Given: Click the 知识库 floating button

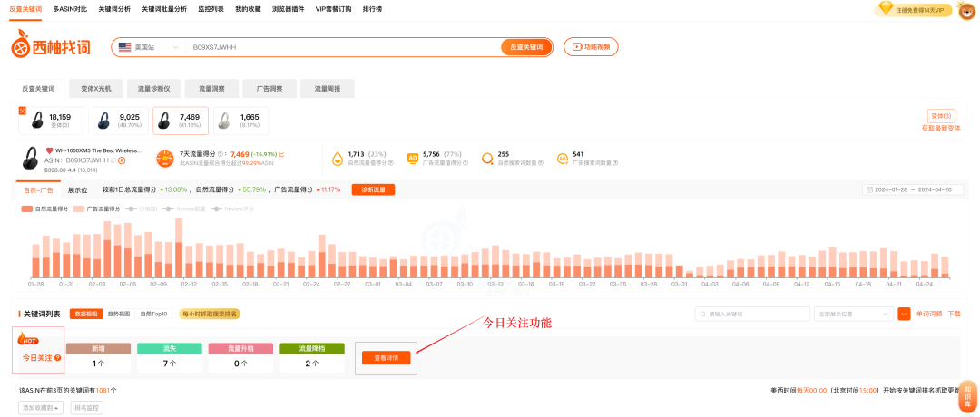Looking at the screenshot, I should coord(968,396).
